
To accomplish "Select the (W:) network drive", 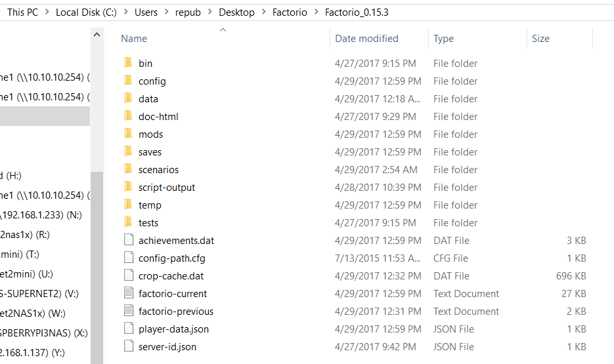I will tap(33, 313).
